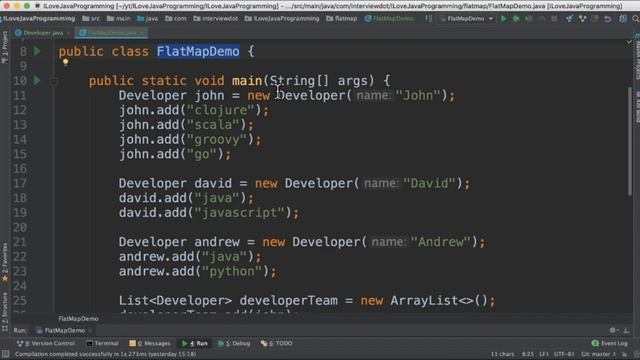This screenshot has height=360, width=640.
Task: Open the Messages tool window
Action: (x=150, y=344)
